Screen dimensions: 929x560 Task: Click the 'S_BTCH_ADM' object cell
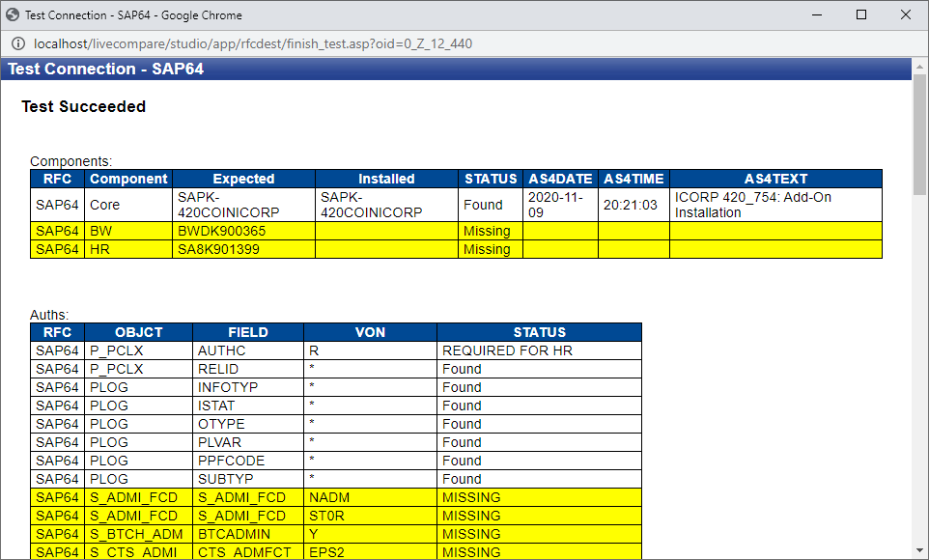point(139,535)
